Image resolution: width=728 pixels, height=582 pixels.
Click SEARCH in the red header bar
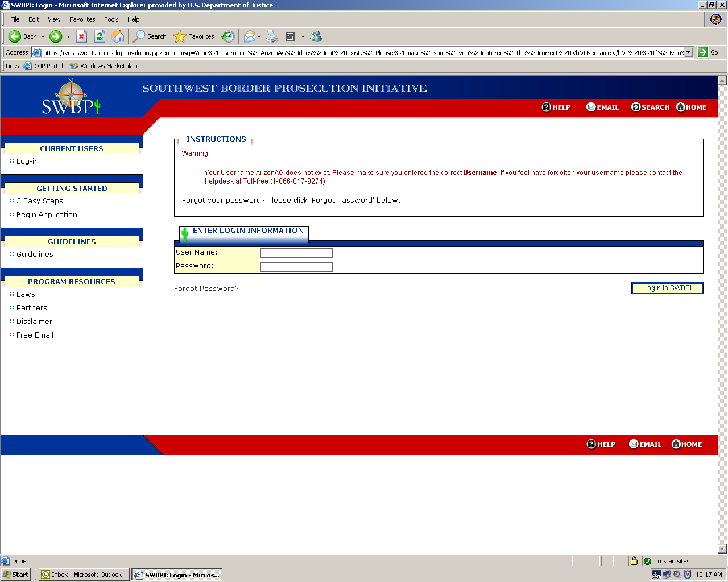(651, 107)
